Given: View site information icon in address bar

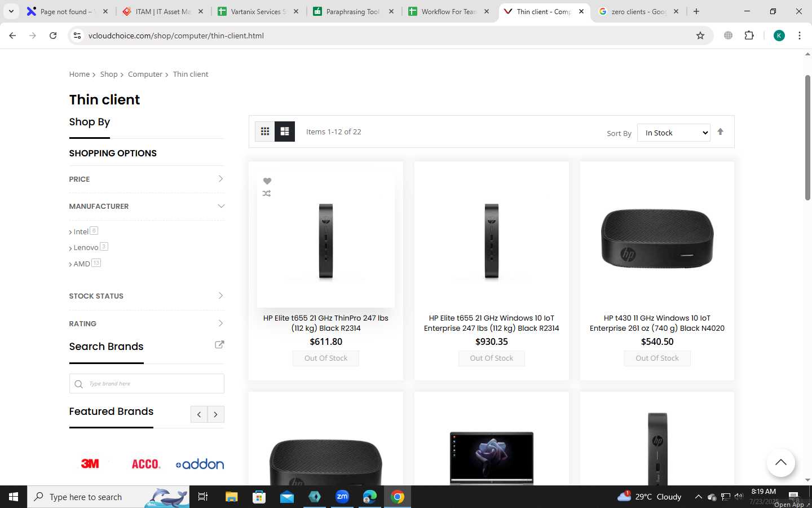Looking at the screenshot, I should (77, 36).
